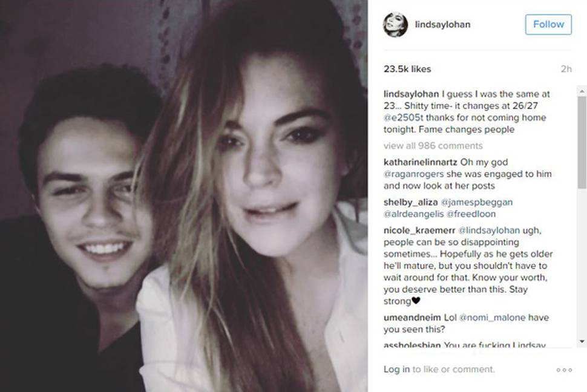Image resolution: width=587 pixels, height=392 pixels.
Task: Grab the comments scrollbar thumb
Action: pyautogui.click(x=582, y=142)
